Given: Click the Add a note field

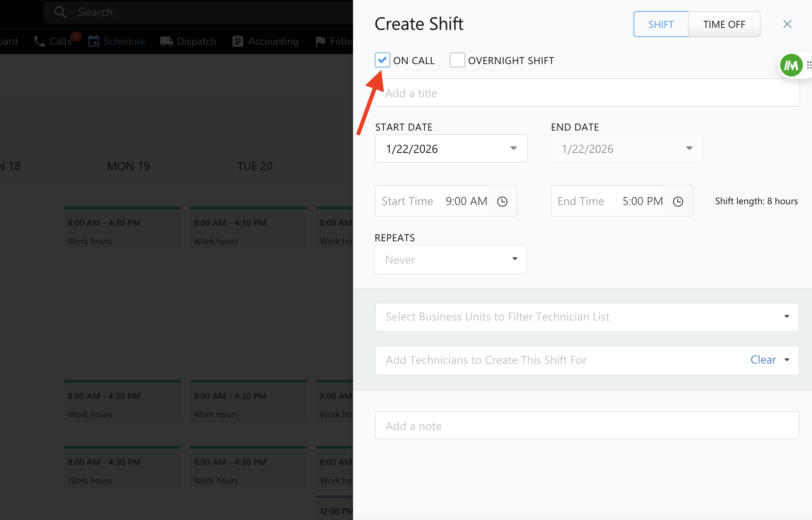Looking at the screenshot, I should coord(586,426).
